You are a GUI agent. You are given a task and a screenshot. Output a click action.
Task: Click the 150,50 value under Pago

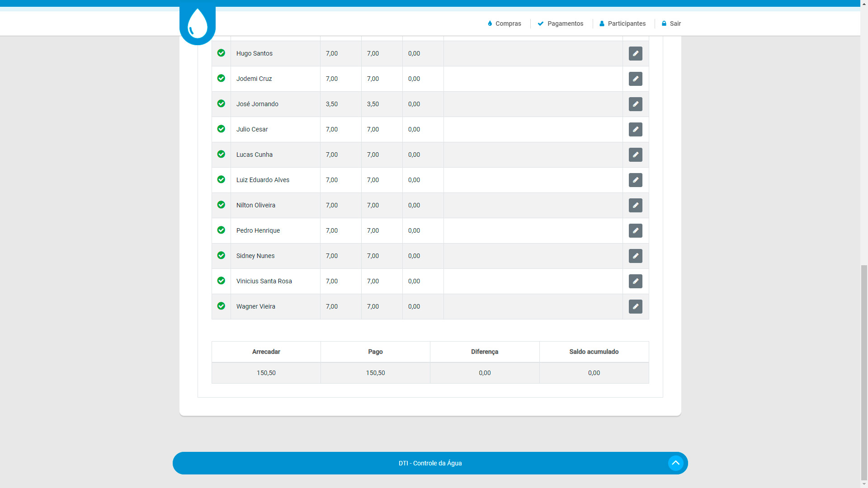[375, 373]
